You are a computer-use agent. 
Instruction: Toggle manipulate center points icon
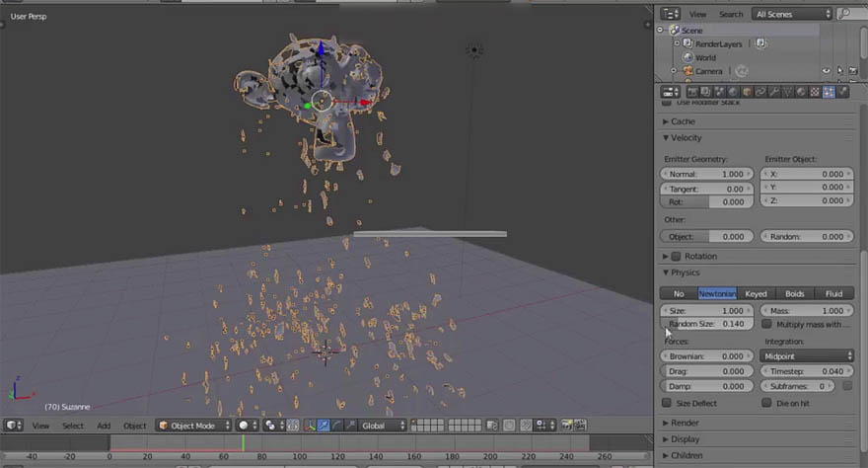coord(293,426)
